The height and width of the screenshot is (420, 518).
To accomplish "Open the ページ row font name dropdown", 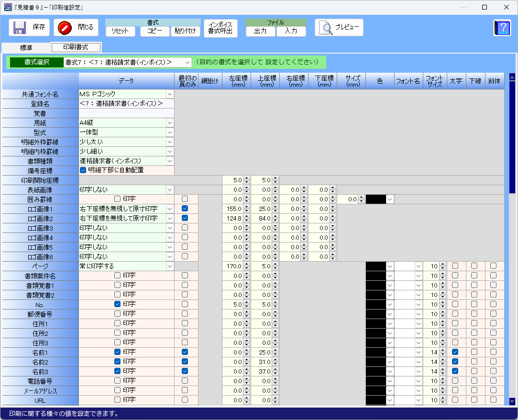I will (x=419, y=266).
